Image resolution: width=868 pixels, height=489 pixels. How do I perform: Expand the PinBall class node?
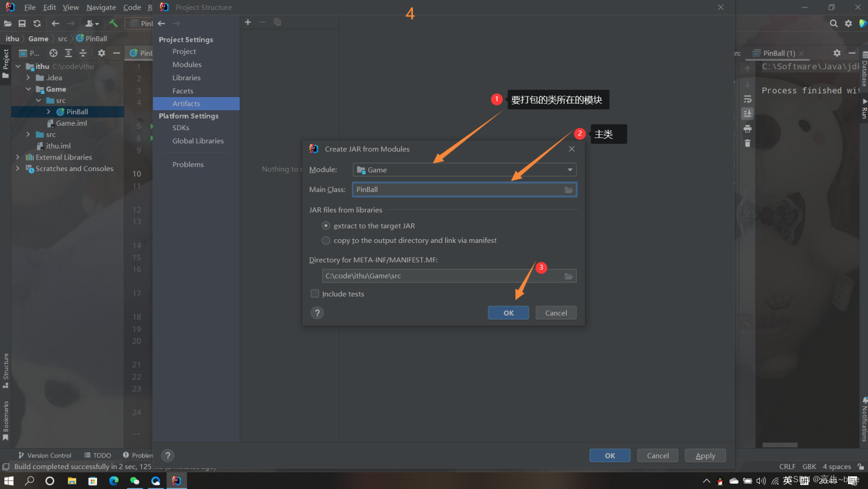point(49,112)
